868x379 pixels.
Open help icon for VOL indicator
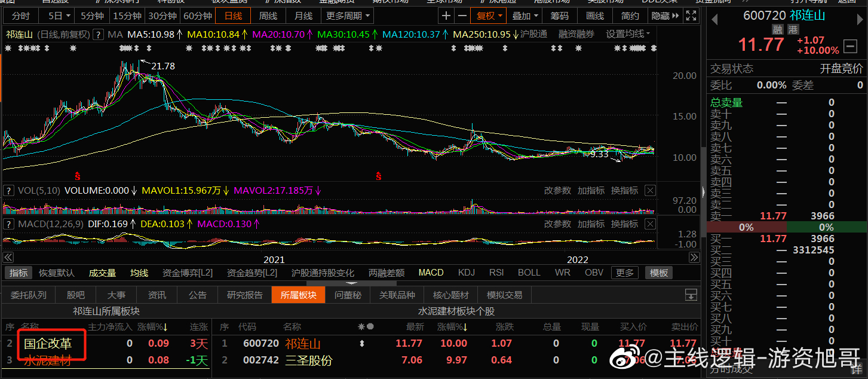tap(9, 191)
